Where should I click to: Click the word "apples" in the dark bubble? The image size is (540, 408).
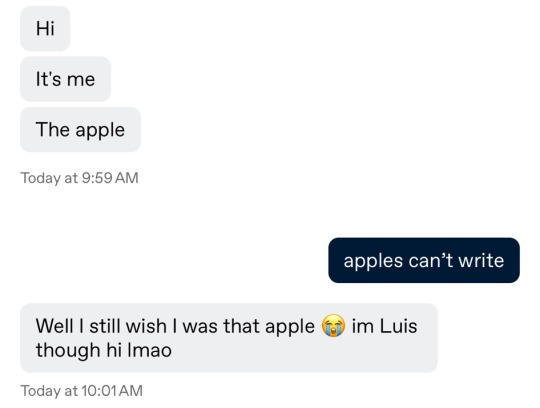point(373,261)
